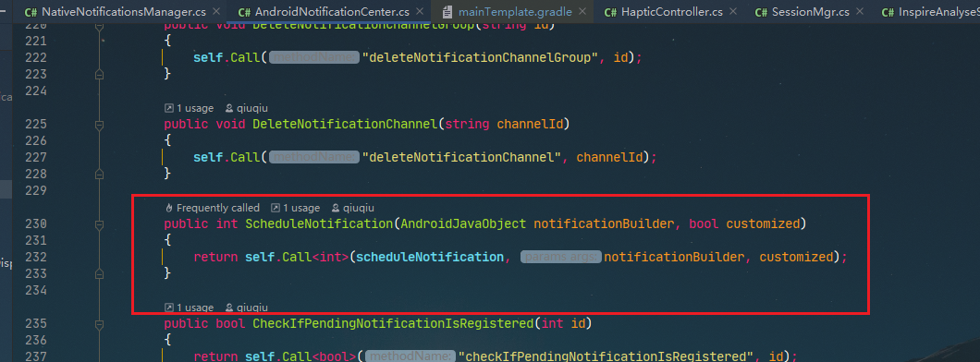
Task: Click gutter line number 234
Action: point(36,290)
